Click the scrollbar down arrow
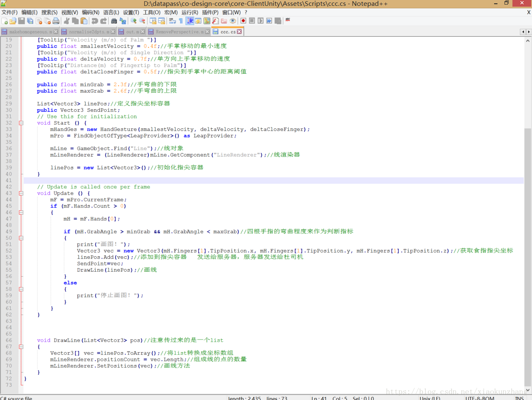The width and height of the screenshot is (532, 400). 528,390
